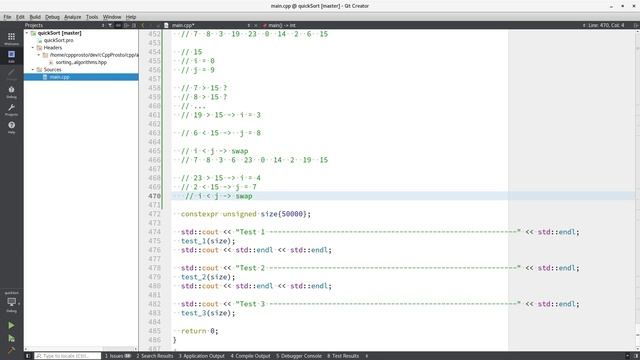Collapse the Headers folder
640x360 pixels.
pyautogui.click(x=33, y=48)
